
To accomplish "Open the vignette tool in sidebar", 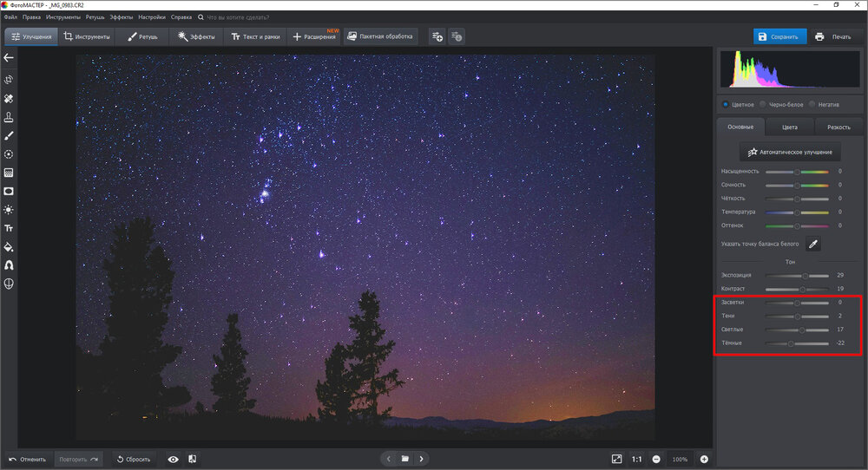I will point(9,191).
